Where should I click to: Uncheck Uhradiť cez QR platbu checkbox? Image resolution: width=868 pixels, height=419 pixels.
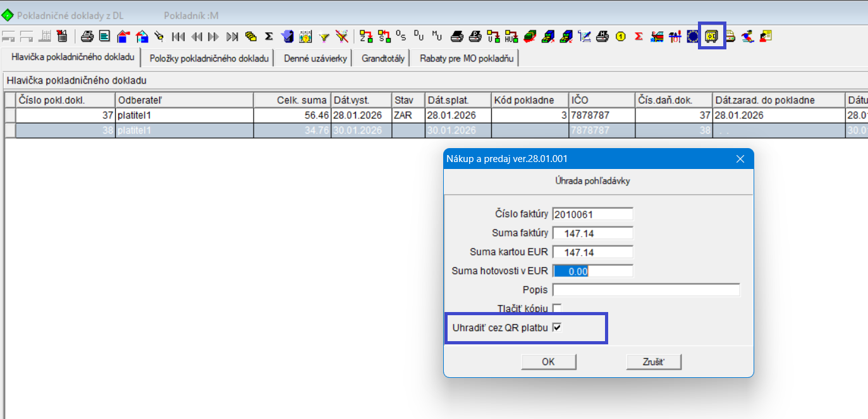click(x=557, y=327)
